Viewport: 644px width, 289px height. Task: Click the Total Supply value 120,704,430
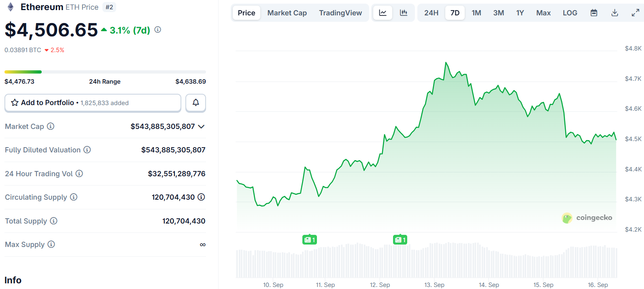[x=184, y=221]
